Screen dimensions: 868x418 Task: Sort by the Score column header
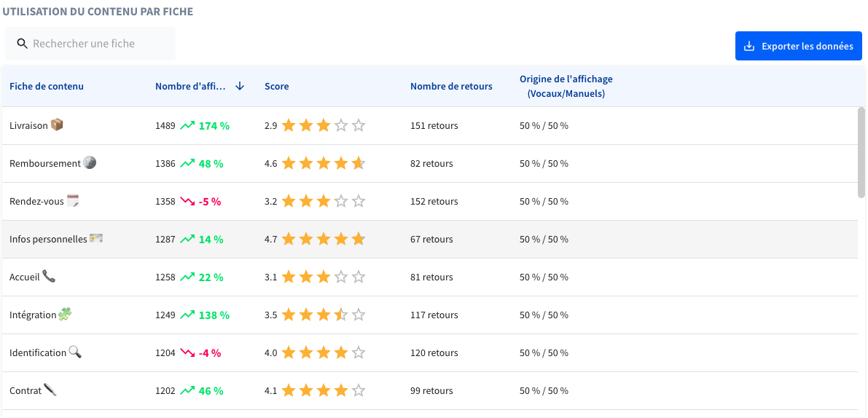coord(277,86)
